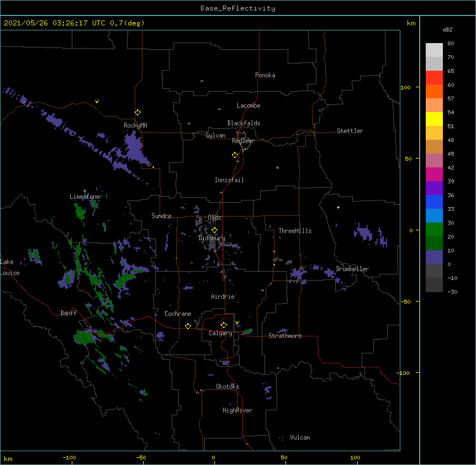The width and height of the screenshot is (476, 465).
Task: Click the Vulcan town label
Action: [x=300, y=437]
